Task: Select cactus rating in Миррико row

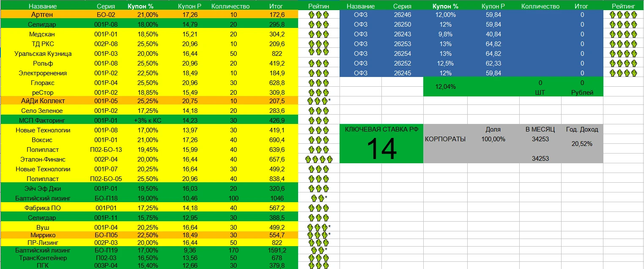Action: (x=320, y=235)
